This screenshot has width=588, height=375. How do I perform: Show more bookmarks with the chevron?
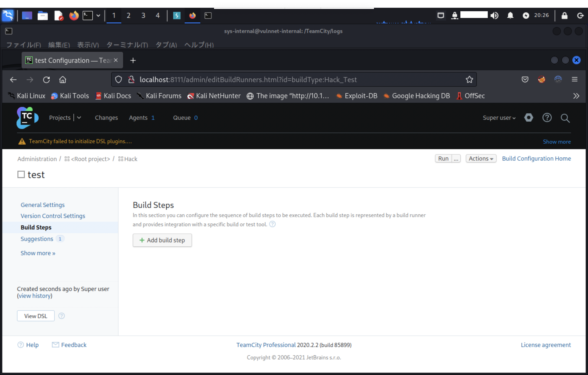[576, 96]
